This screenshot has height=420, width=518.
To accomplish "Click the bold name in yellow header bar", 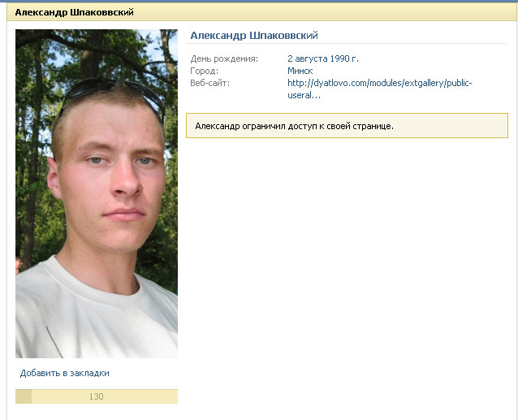I will pyautogui.click(x=75, y=12).
